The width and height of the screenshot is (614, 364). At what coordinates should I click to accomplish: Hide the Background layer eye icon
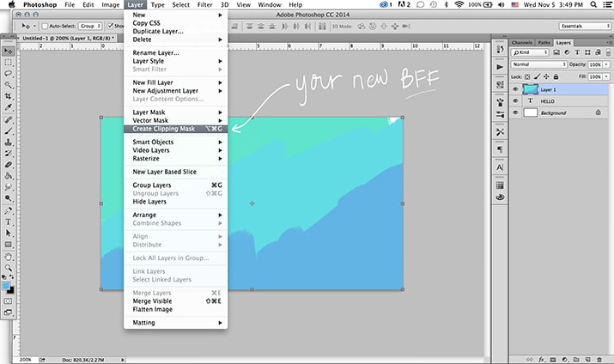516,112
